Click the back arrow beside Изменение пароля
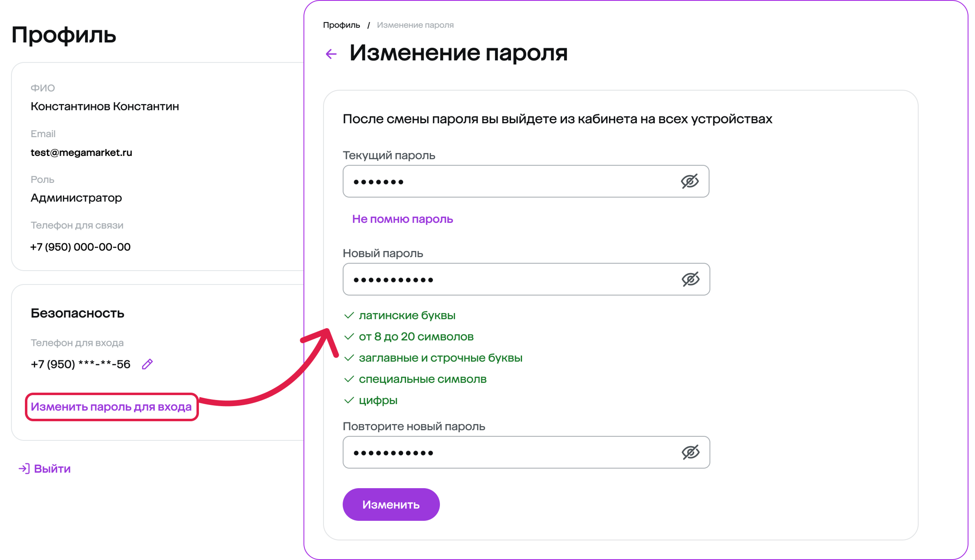The height and width of the screenshot is (560, 975). [x=331, y=54]
